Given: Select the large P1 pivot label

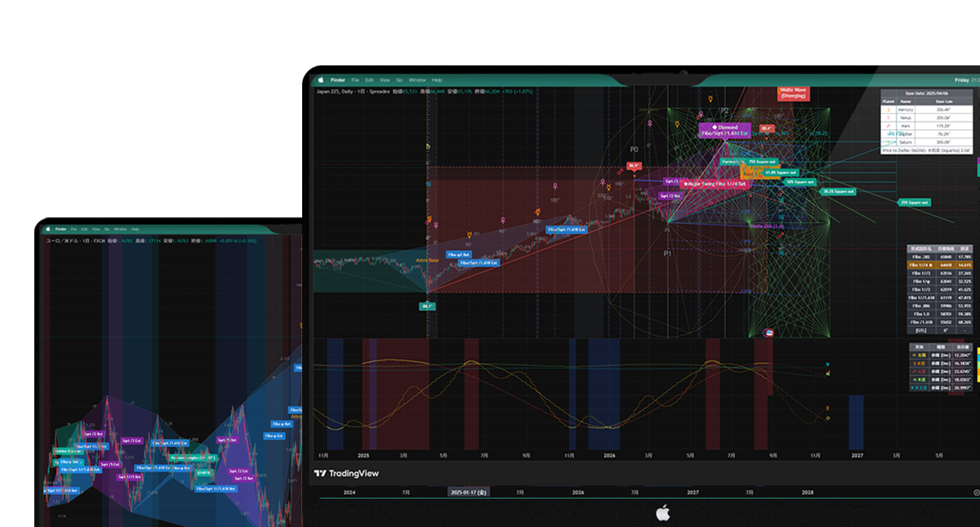Looking at the screenshot, I should (666, 254).
